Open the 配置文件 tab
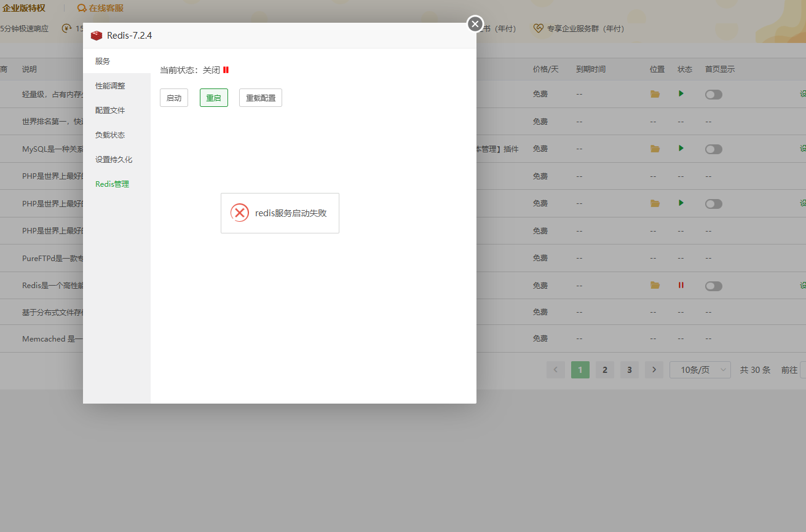Viewport: 806px width, 532px height. click(x=117, y=110)
